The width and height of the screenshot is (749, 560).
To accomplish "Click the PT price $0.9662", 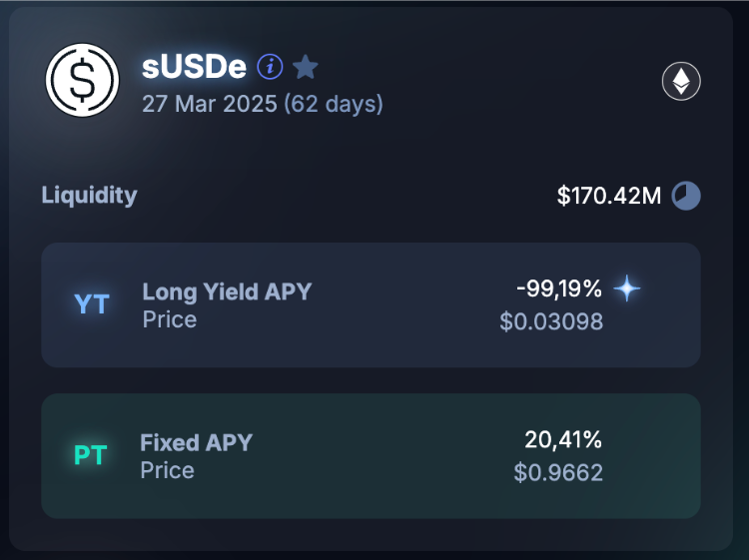I will tap(558, 472).
